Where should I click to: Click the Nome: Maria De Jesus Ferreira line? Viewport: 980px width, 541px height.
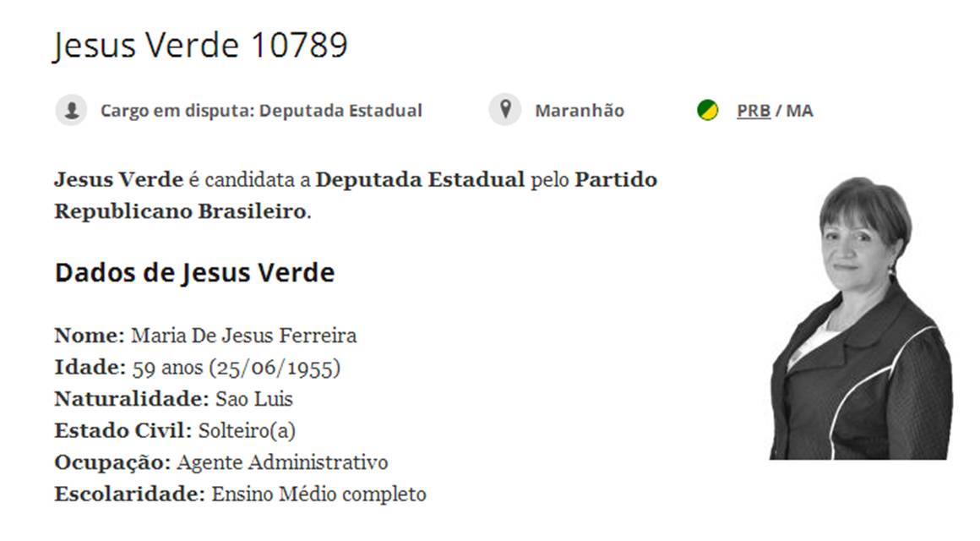coord(205,336)
